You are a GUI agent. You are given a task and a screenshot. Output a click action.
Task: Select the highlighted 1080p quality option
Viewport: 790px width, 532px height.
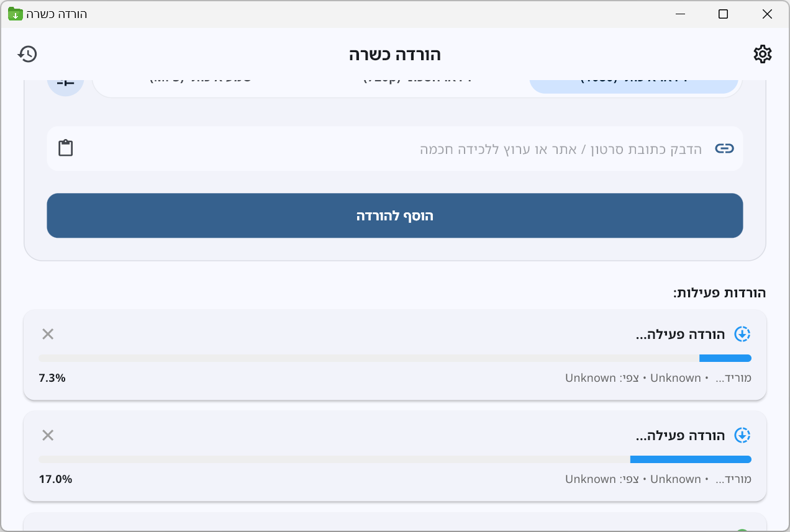633,83
